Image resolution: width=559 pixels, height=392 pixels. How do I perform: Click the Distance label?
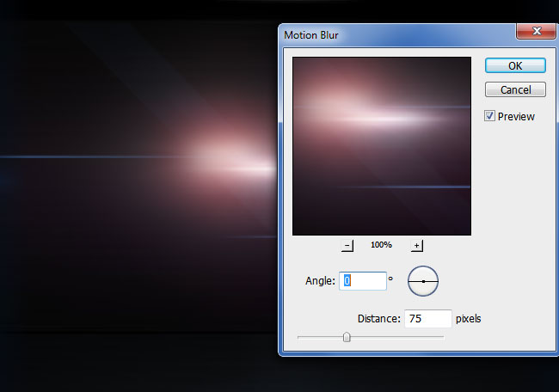(379, 319)
